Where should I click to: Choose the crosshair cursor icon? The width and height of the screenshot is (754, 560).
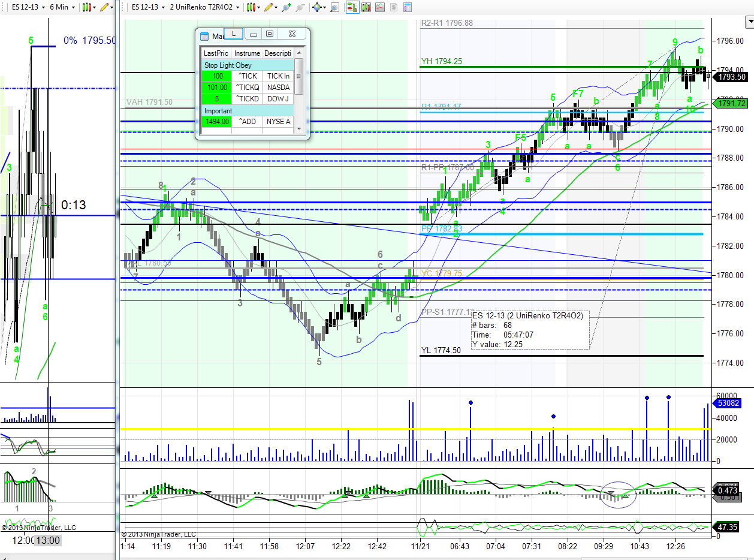[316, 7]
